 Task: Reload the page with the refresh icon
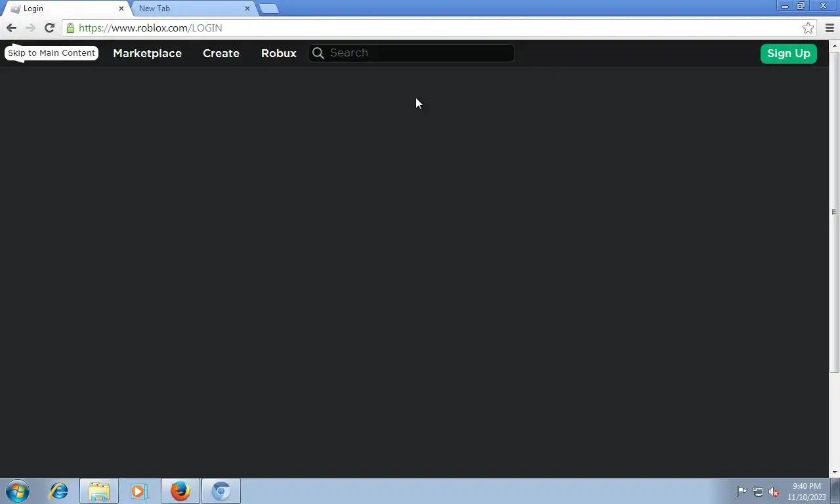49,28
